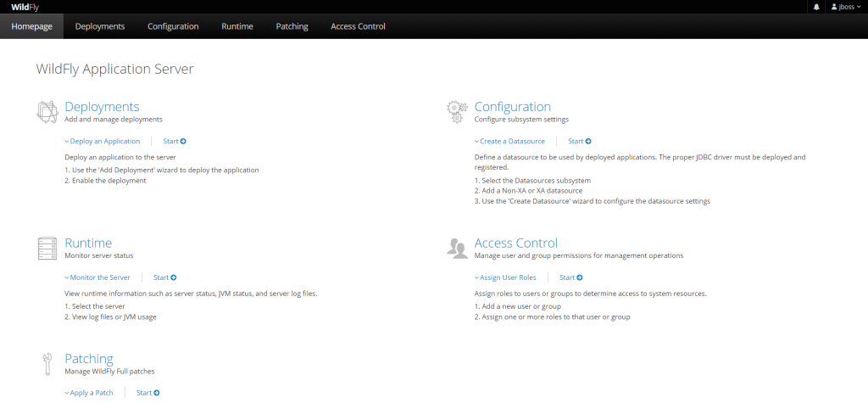This screenshot has height=403, width=868.
Task: Open the Runtime tab in navigation bar
Action: [237, 26]
